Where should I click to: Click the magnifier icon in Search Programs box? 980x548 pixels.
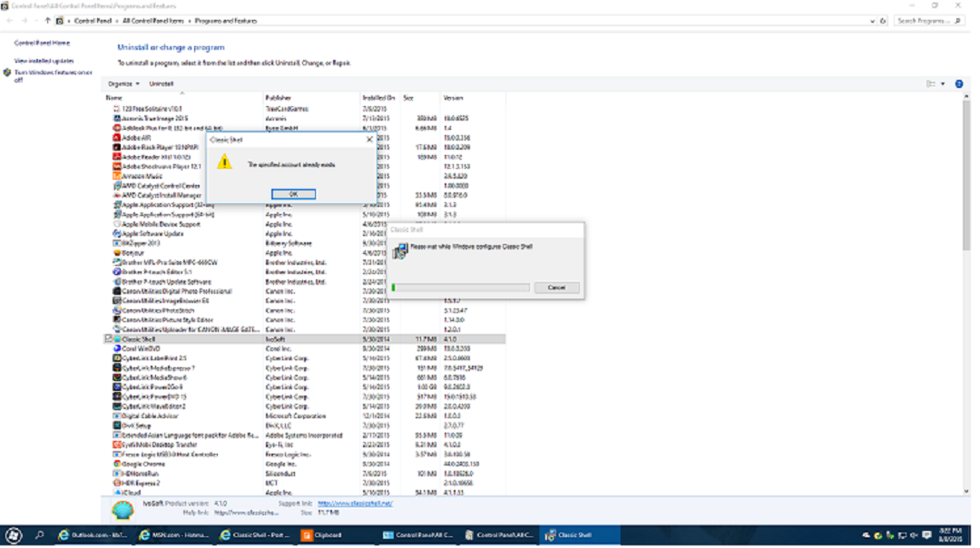[x=957, y=21]
